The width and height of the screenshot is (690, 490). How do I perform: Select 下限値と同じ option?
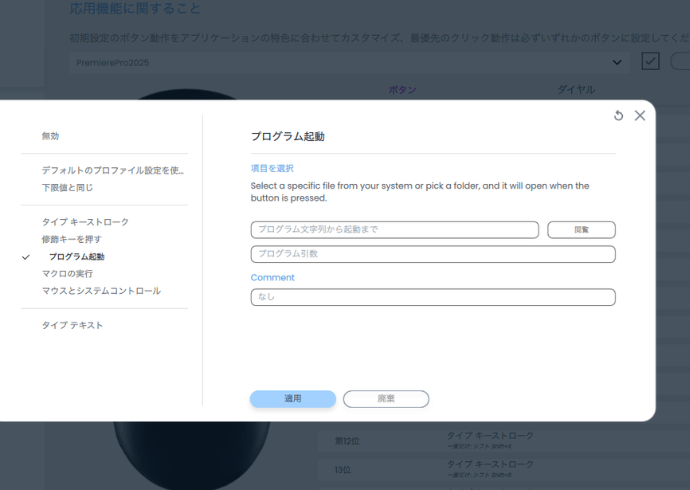click(x=67, y=187)
